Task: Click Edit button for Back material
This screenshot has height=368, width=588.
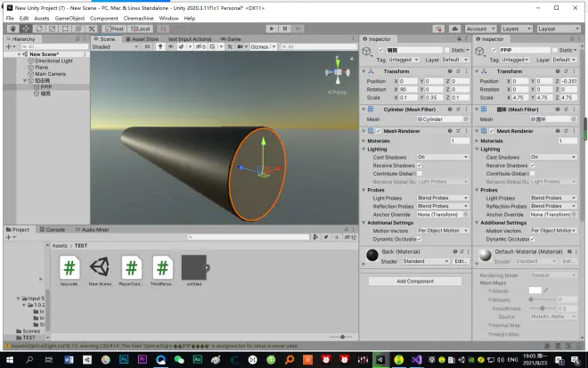Action: point(461,261)
